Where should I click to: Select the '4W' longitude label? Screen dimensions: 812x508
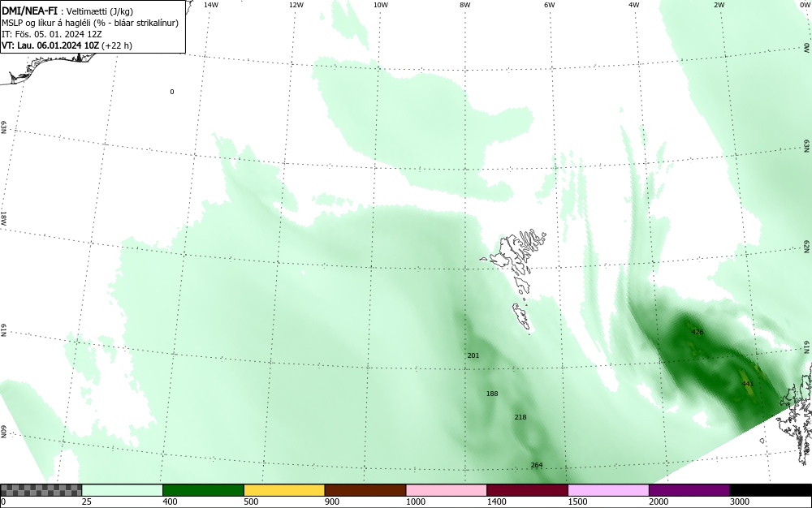tap(634, 5)
